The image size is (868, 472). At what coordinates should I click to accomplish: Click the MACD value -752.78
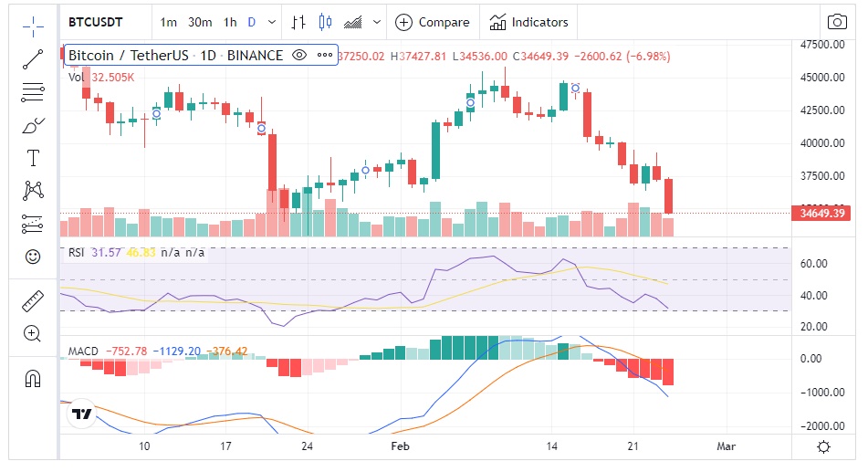126,351
